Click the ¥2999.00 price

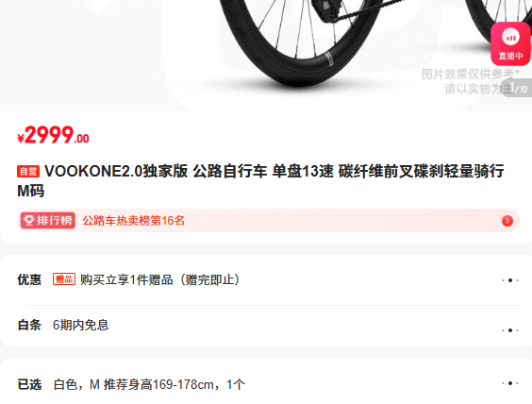coord(53,135)
